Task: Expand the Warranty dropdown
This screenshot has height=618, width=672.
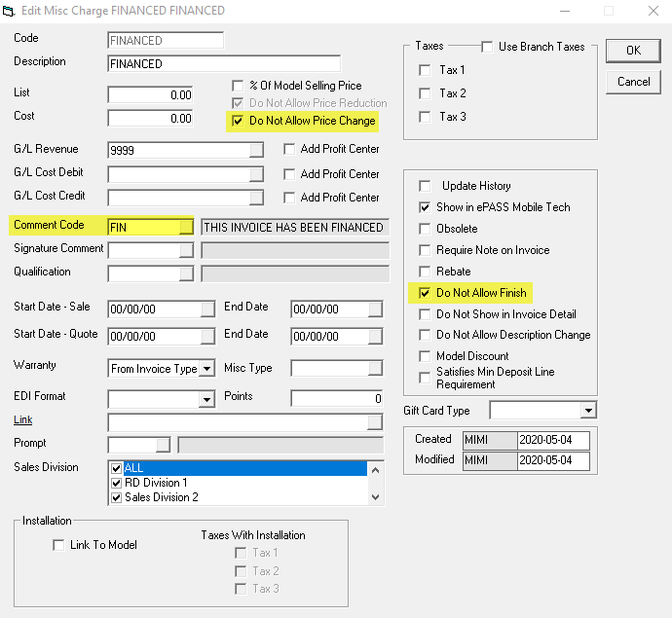Action: click(x=207, y=368)
